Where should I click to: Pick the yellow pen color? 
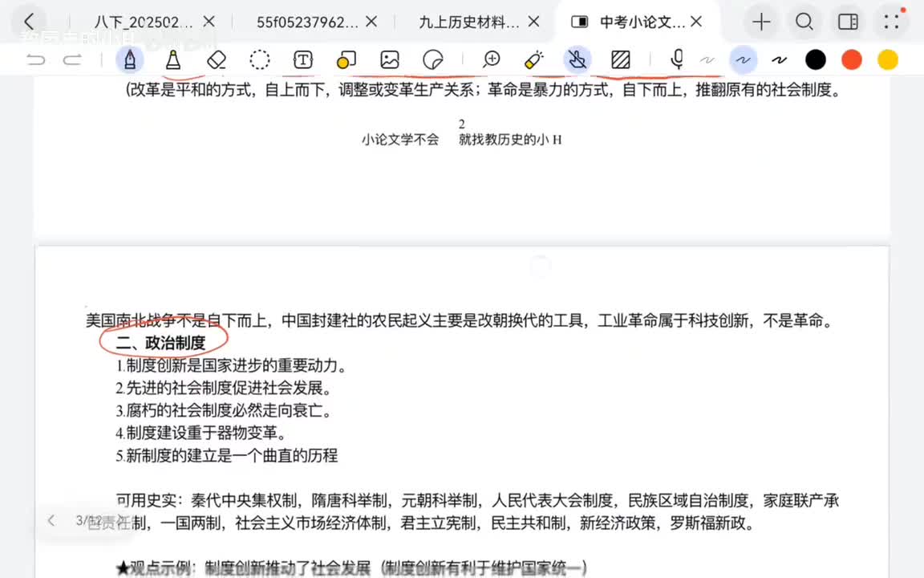click(x=887, y=59)
